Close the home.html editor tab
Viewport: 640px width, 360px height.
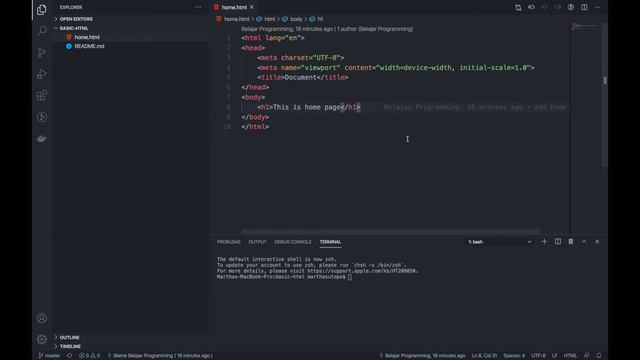tap(252, 7)
